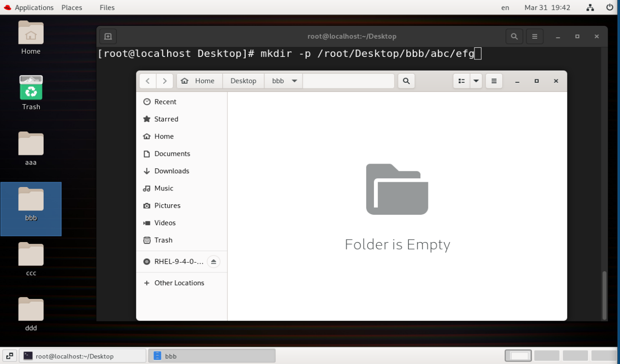Open Videos in sidebar
This screenshot has width=620, height=364.
pyautogui.click(x=182, y=222)
